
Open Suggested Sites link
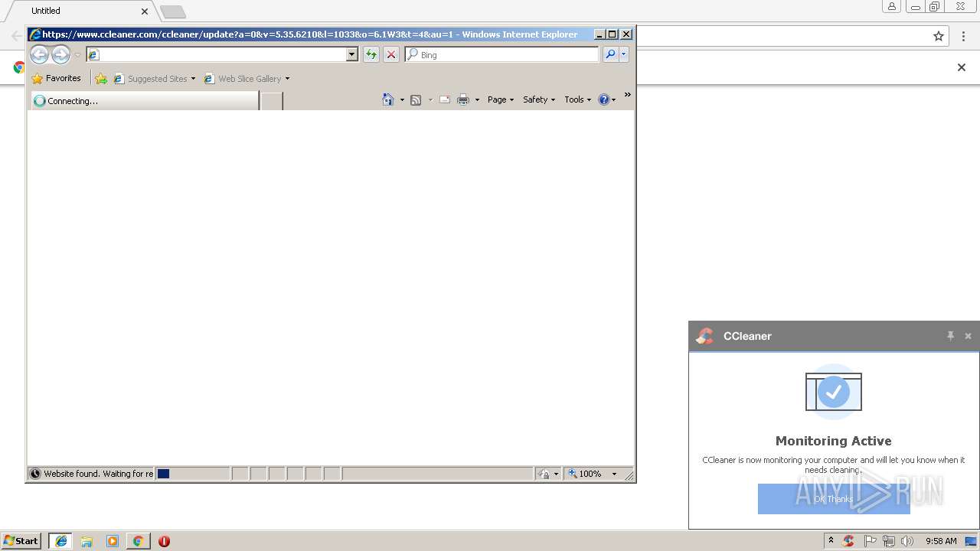click(150, 79)
